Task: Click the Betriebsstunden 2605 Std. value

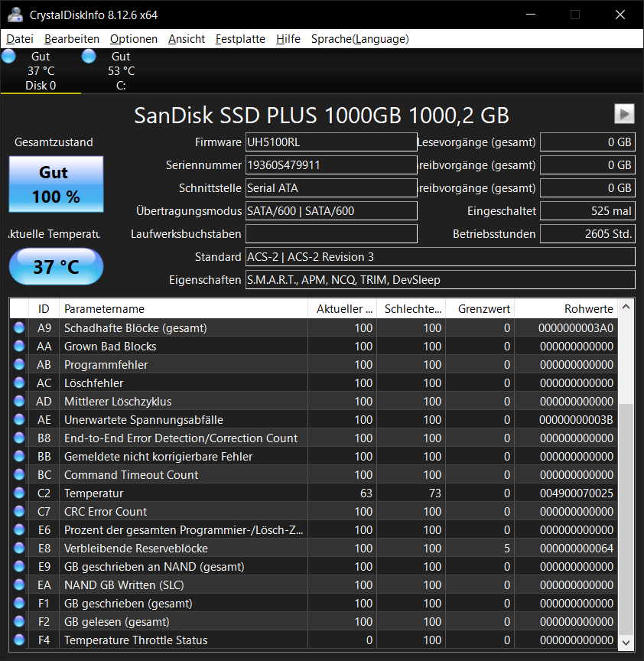Action: pyautogui.click(x=587, y=234)
